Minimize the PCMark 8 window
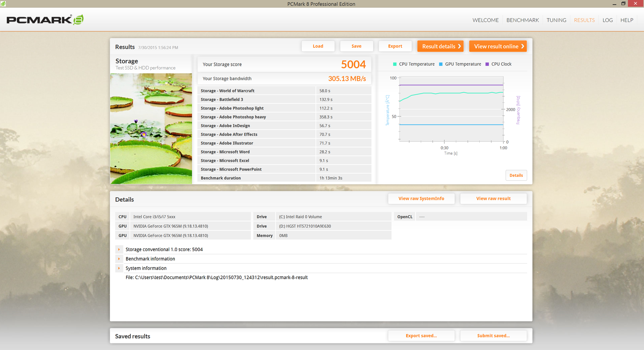The width and height of the screenshot is (644, 350). (614, 4)
